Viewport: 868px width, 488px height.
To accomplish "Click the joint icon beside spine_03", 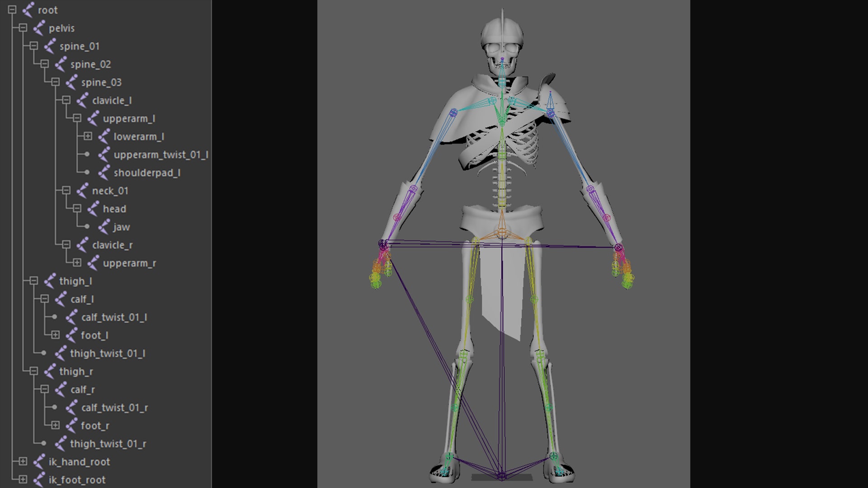I will [71, 82].
